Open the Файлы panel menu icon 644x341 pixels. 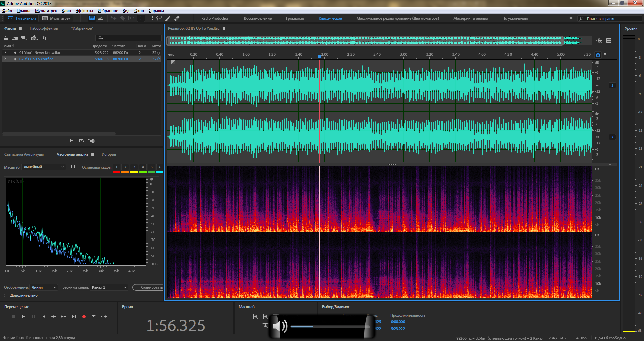click(x=20, y=28)
